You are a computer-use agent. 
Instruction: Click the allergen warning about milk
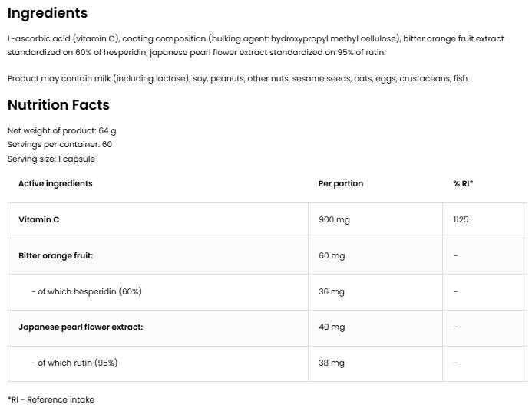[x=238, y=78]
